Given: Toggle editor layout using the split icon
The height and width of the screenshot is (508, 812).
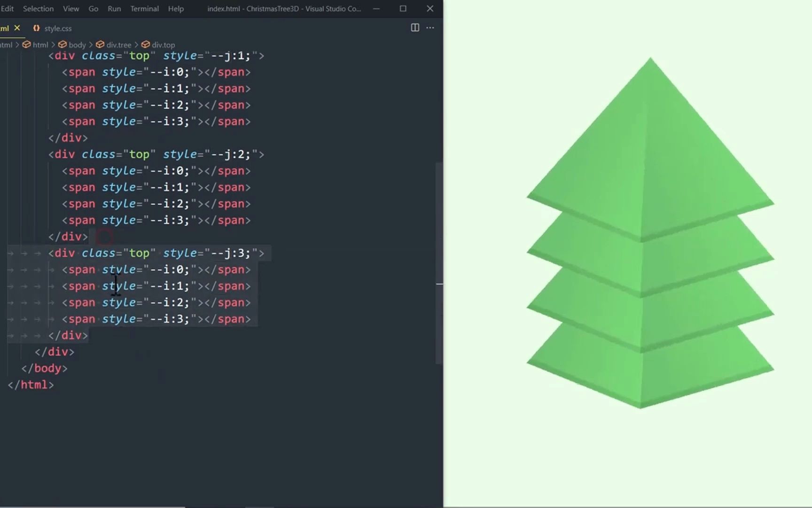Looking at the screenshot, I should click(414, 28).
